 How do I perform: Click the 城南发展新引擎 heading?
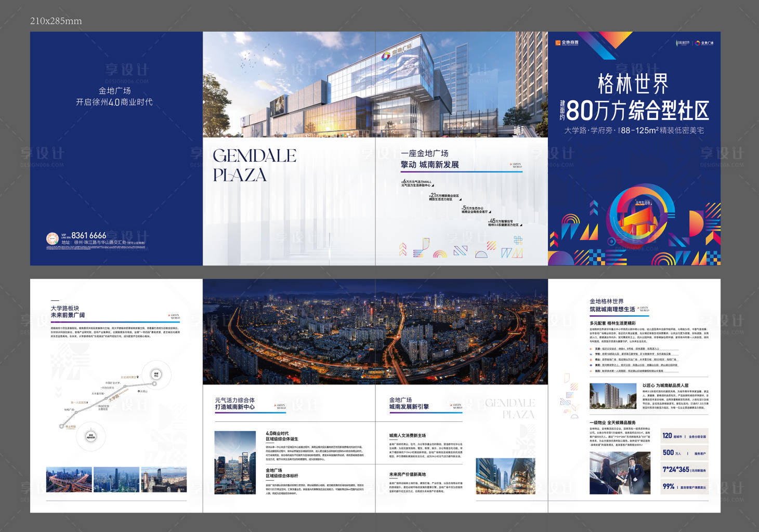click(x=409, y=407)
